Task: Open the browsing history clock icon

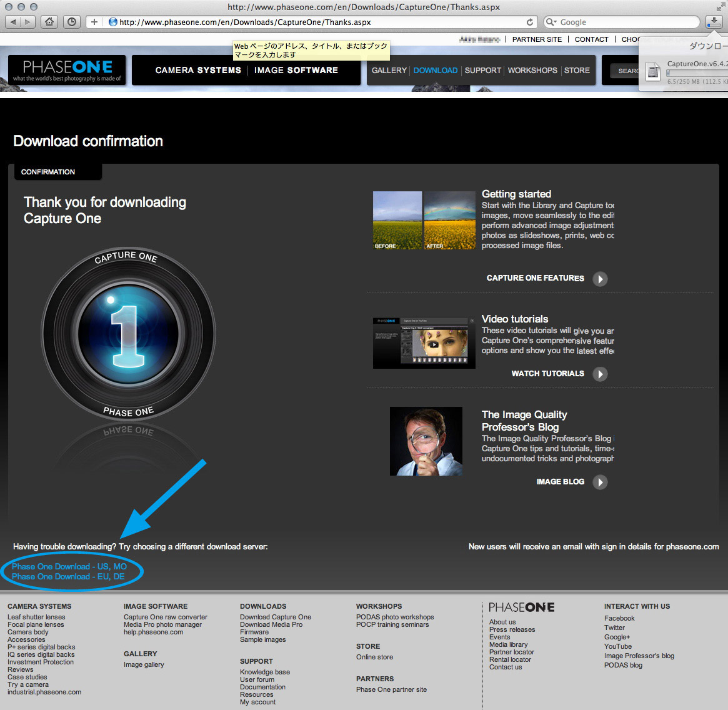Action: click(x=72, y=22)
